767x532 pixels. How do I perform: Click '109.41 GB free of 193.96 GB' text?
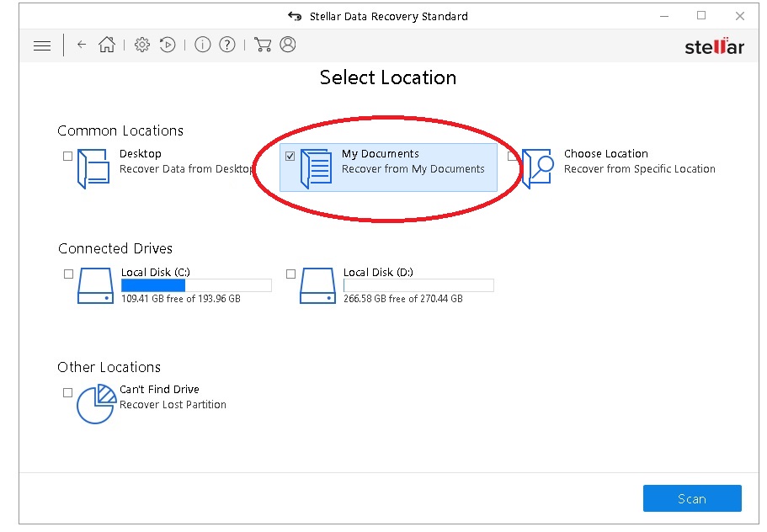[x=180, y=299]
